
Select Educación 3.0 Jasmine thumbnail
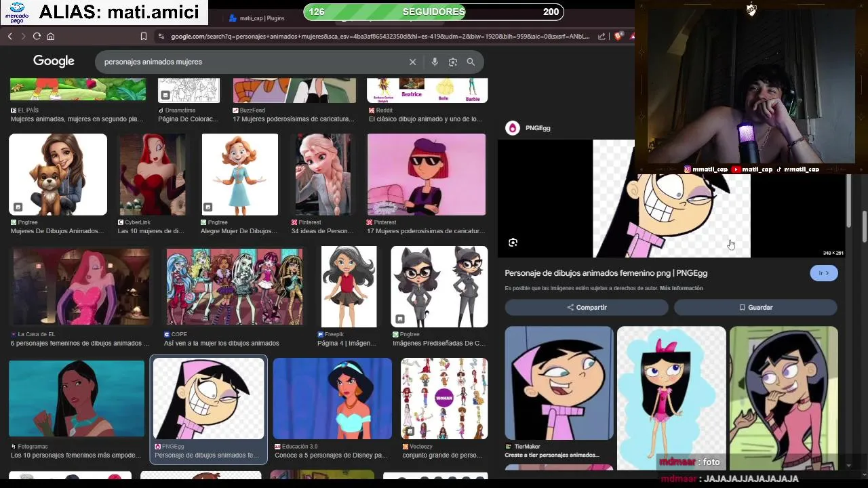[x=332, y=399]
